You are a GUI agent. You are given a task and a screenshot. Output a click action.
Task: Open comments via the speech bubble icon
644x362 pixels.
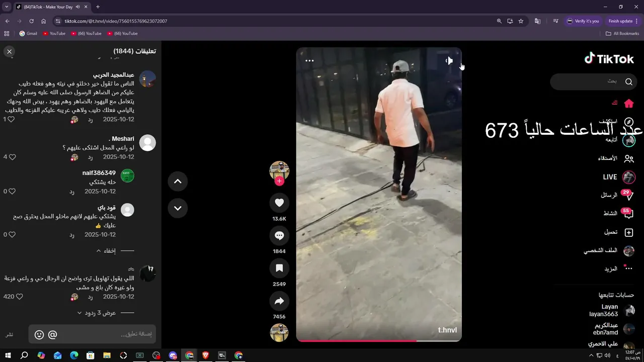pyautogui.click(x=279, y=235)
